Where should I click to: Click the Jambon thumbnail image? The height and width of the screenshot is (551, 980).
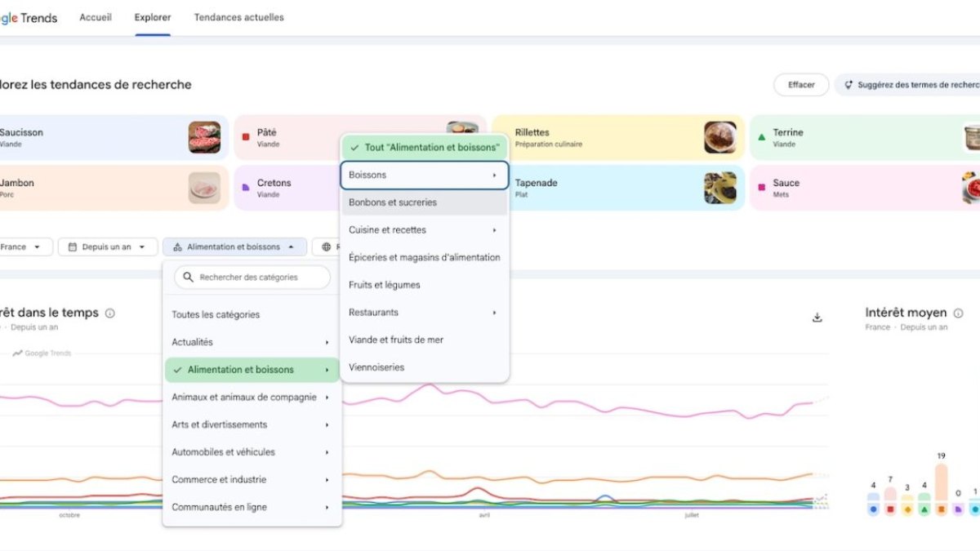point(204,188)
